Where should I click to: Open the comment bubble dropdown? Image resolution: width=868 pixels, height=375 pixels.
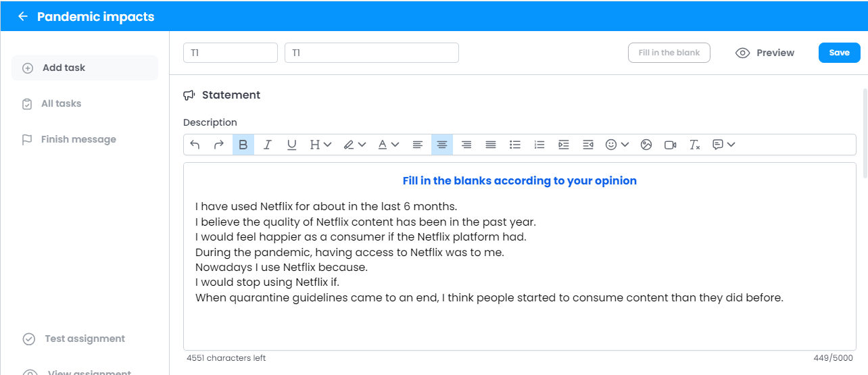click(x=723, y=145)
